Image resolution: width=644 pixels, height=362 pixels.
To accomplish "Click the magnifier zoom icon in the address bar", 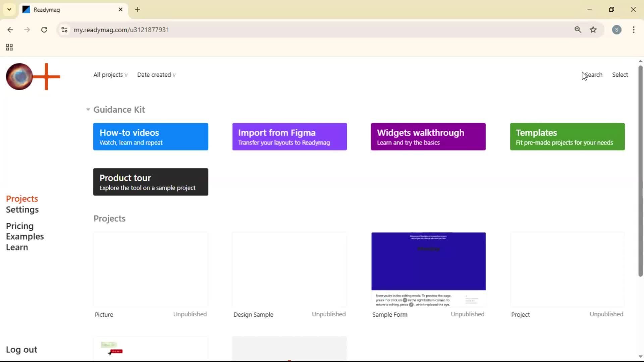I will (578, 29).
